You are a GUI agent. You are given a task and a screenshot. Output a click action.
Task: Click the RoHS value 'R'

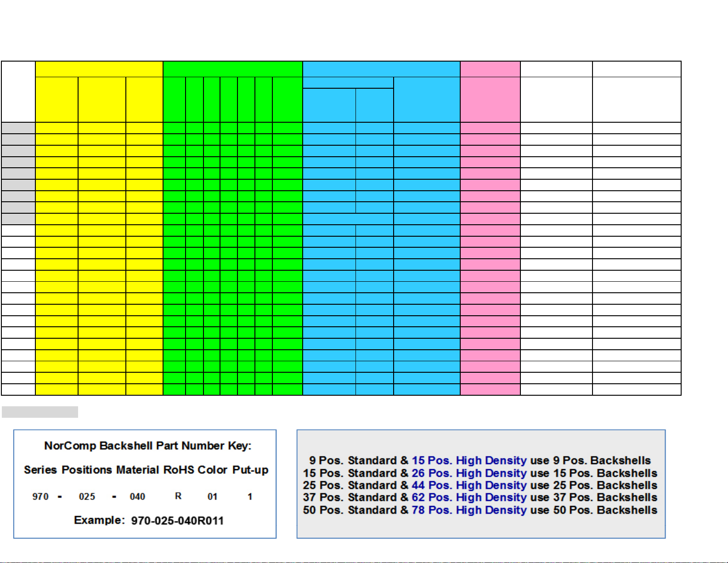pyautogui.click(x=178, y=496)
